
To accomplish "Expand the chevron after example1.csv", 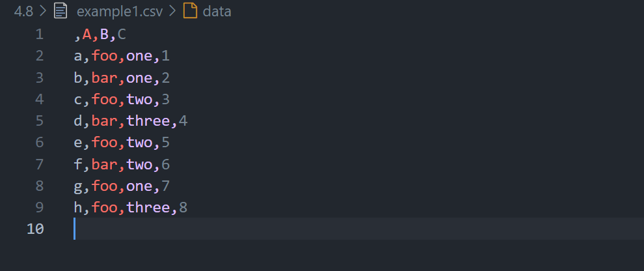I will point(172,11).
